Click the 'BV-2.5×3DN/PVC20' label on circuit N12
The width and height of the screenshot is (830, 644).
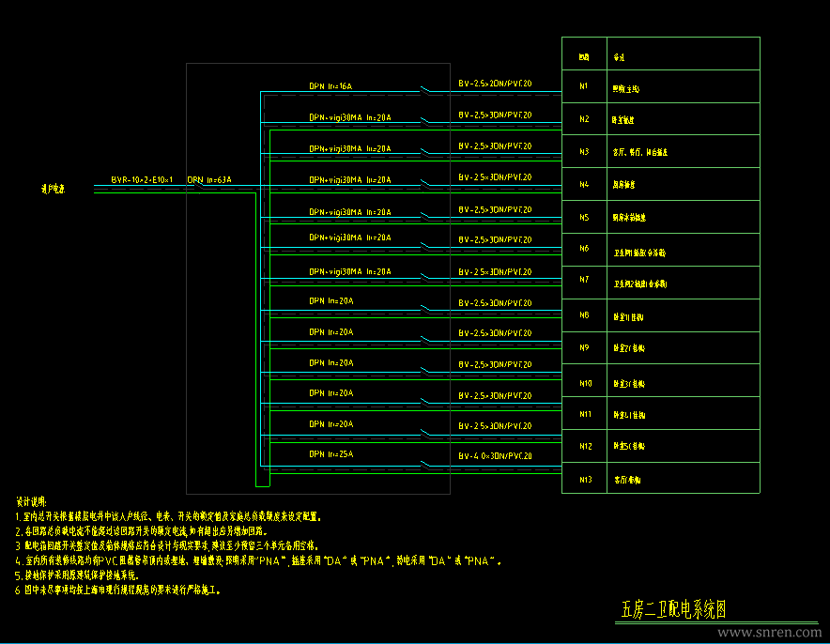tap(495, 425)
